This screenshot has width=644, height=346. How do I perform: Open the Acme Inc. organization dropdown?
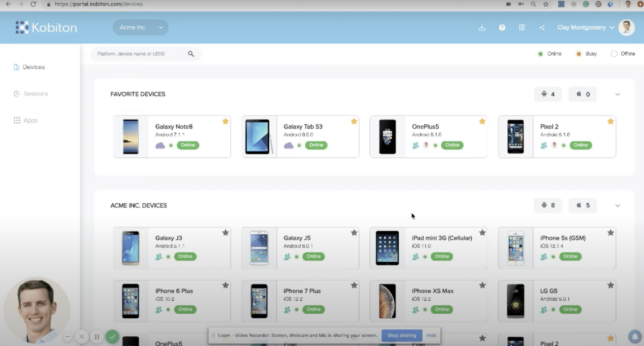[x=140, y=27]
